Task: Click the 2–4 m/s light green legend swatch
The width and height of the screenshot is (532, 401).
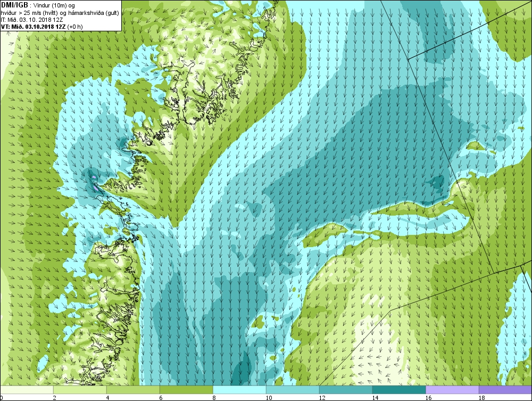Action: 80,390
